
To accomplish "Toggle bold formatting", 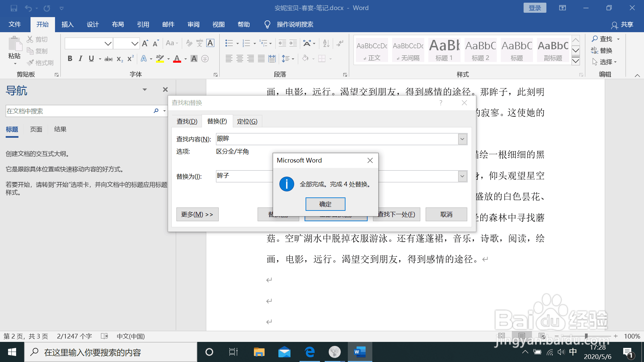I will (70, 59).
